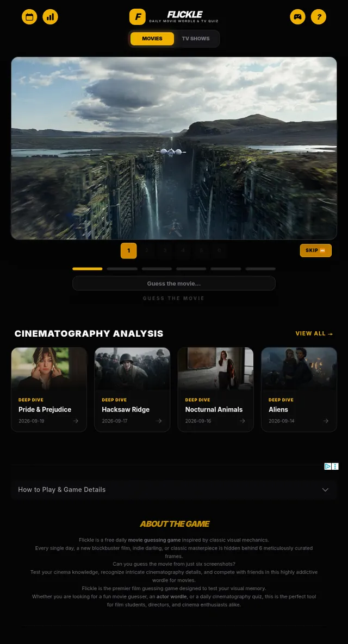Viewport: 348px width, 644px height.
Task: Click the Flickle F logo icon
Action: click(138, 17)
